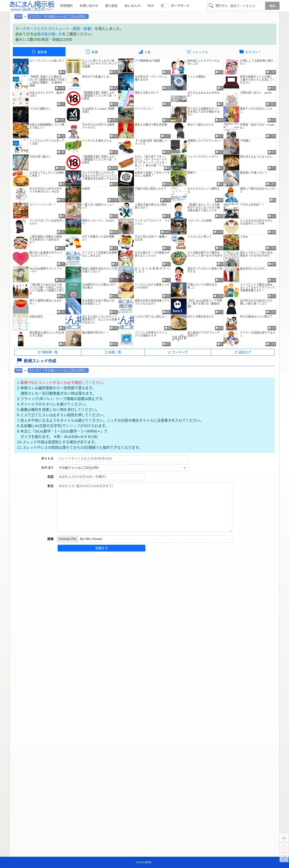Click the red START button thumbnail
Image resolution: width=289 pixels, height=868 pixels.
(20, 307)
